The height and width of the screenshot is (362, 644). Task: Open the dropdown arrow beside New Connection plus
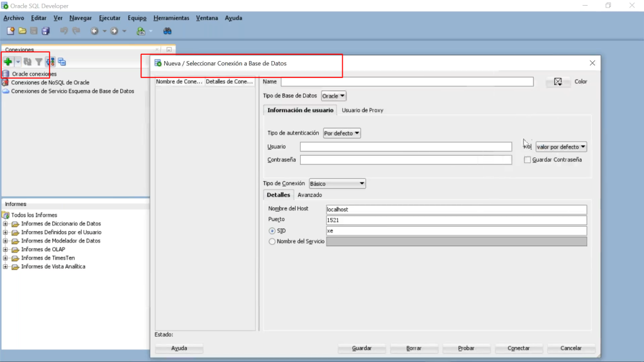coord(18,62)
